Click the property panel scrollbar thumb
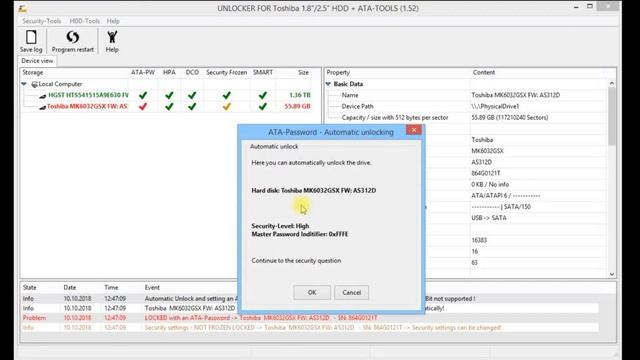The width and height of the screenshot is (640, 360). click(x=611, y=116)
